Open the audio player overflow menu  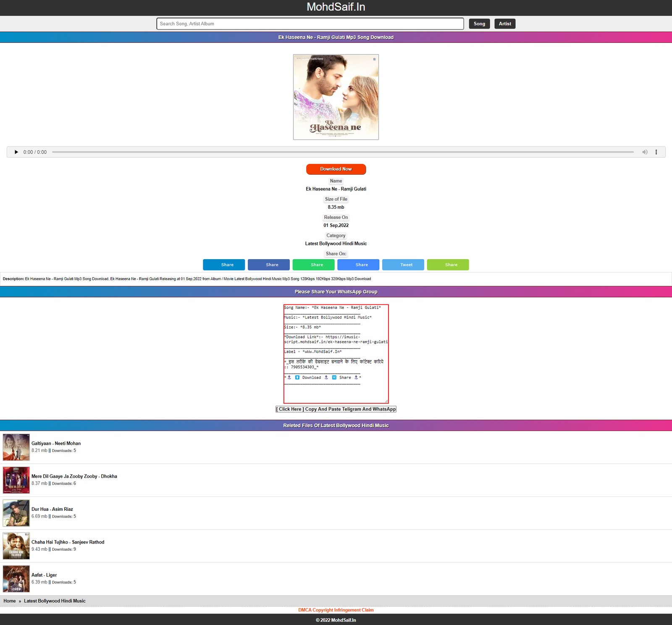coord(656,152)
